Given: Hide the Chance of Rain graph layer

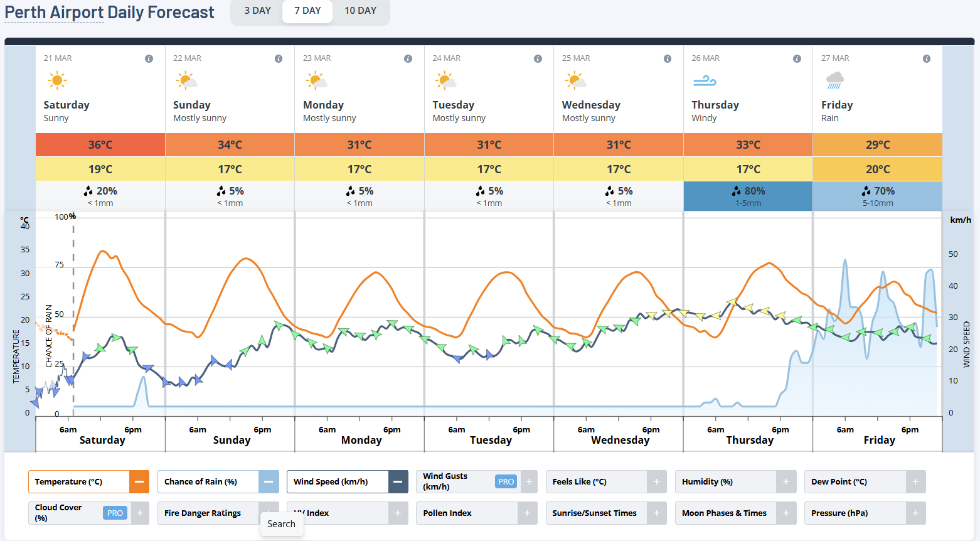Looking at the screenshot, I should (269, 482).
